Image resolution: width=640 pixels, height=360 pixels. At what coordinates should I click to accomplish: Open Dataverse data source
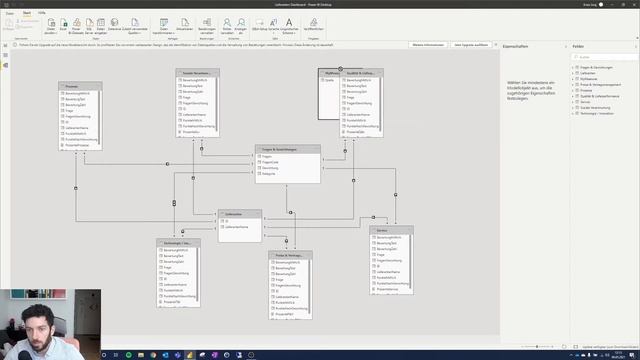(114, 24)
